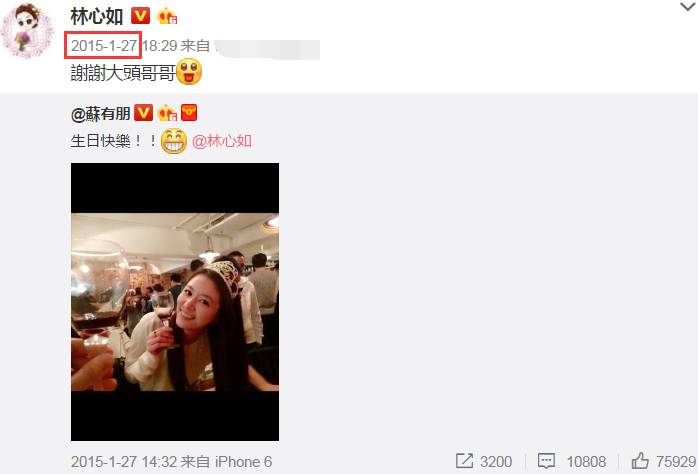
Task: Toggle the thumbs-up like icon
Action: point(640,461)
